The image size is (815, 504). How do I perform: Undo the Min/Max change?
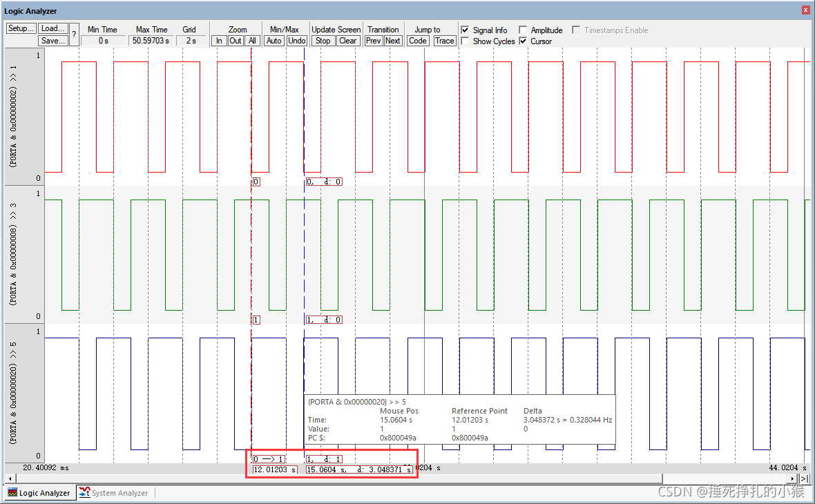tap(297, 41)
